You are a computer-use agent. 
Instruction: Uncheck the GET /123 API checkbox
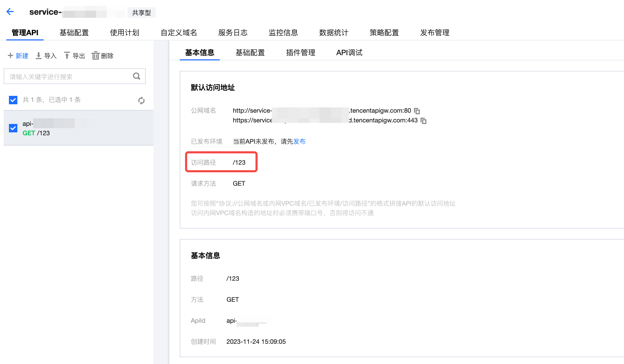click(x=13, y=128)
